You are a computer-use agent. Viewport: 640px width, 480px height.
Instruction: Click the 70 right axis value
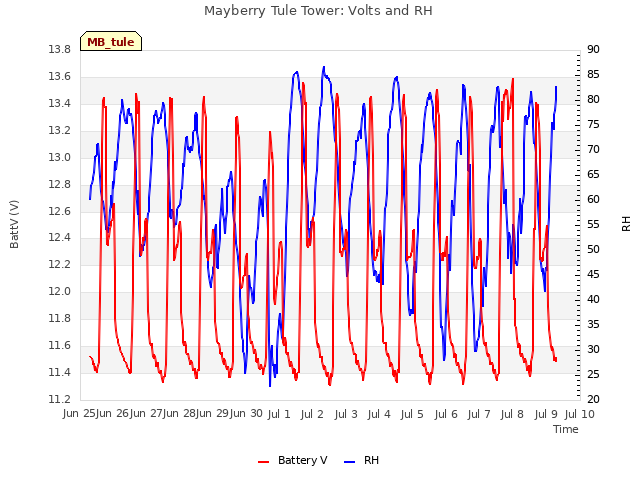(593, 149)
